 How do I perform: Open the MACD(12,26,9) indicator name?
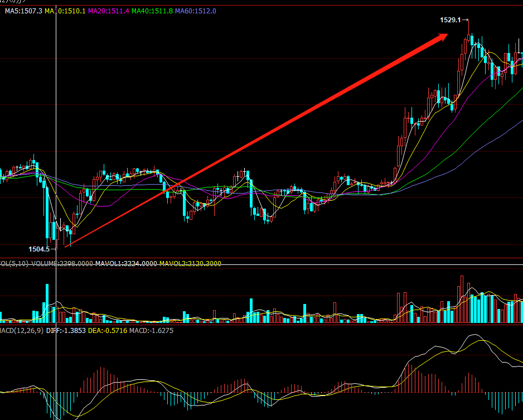click(21, 331)
